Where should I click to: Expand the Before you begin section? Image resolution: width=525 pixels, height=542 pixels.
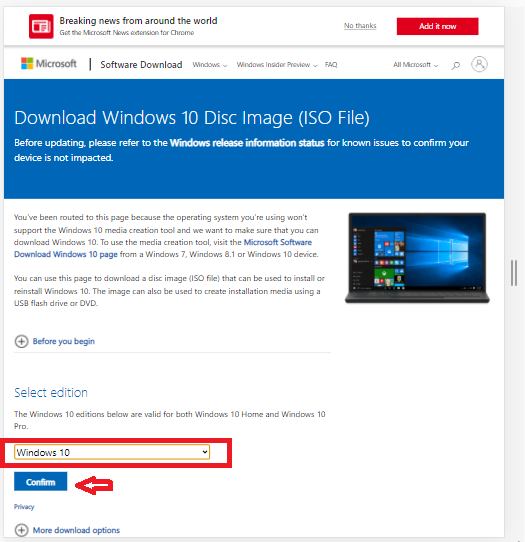click(64, 341)
